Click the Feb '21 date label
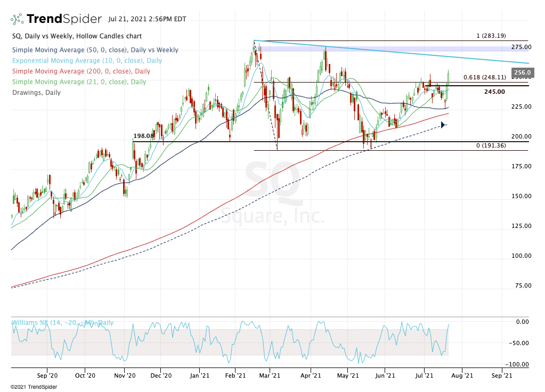 [x=235, y=375]
